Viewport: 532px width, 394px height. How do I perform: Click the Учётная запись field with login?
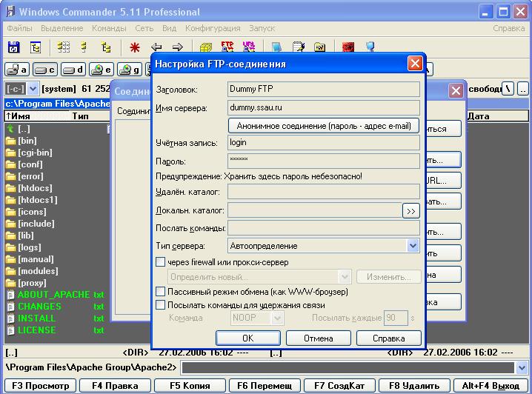pos(324,142)
